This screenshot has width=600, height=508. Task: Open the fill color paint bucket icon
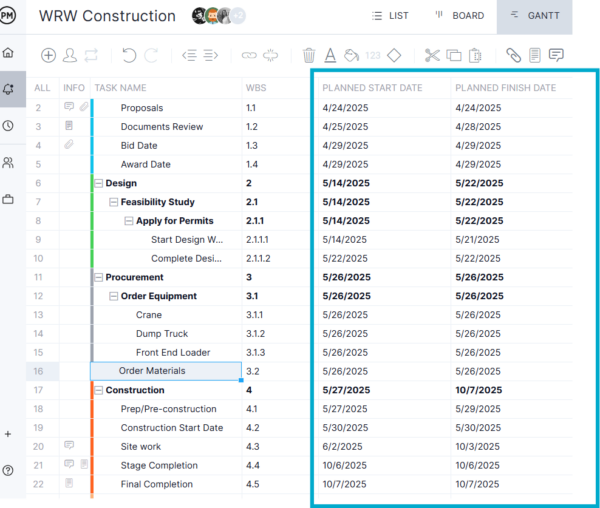coord(351,55)
